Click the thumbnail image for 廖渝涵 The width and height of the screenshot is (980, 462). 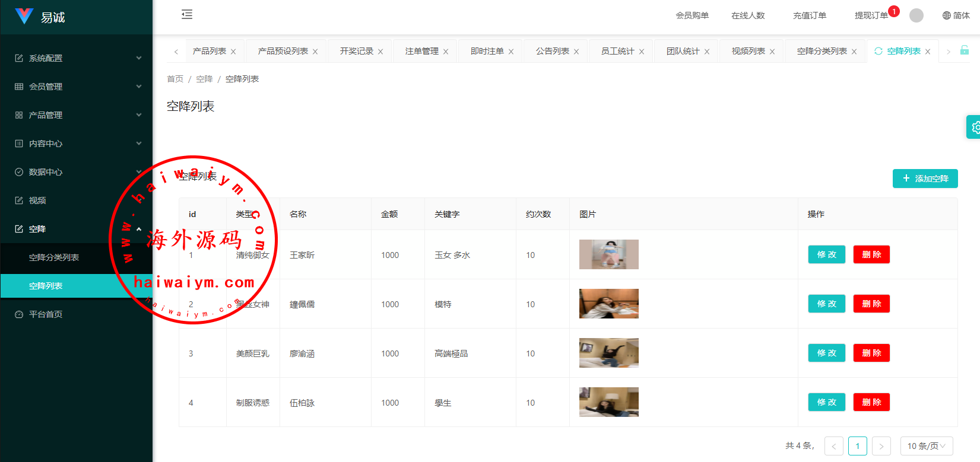click(x=608, y=353)
